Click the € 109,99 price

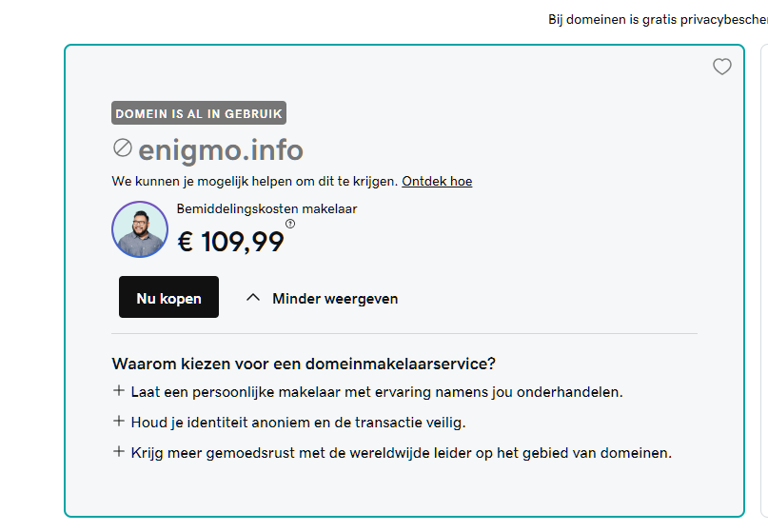(x=231, y=242)
